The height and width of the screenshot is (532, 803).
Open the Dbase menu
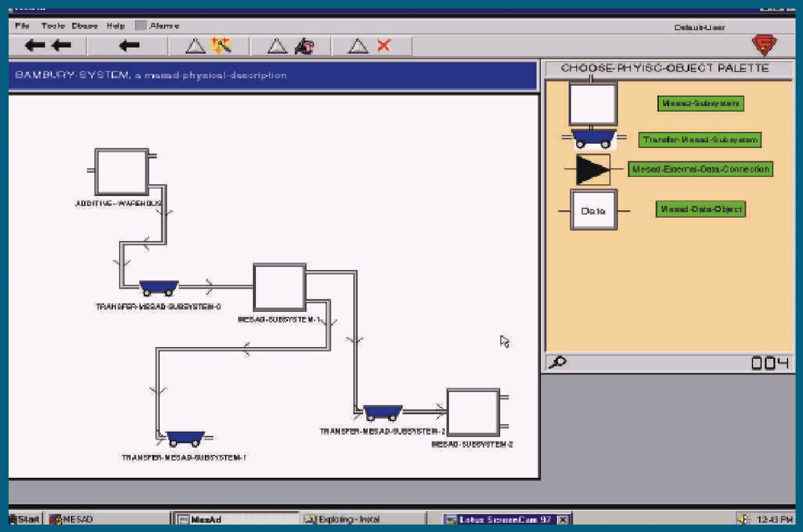click(x=85, y=26)
